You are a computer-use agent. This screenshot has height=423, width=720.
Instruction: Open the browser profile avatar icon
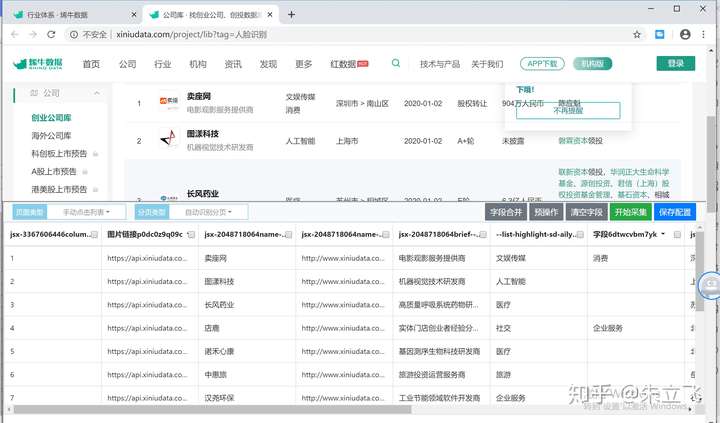[685, 34]
